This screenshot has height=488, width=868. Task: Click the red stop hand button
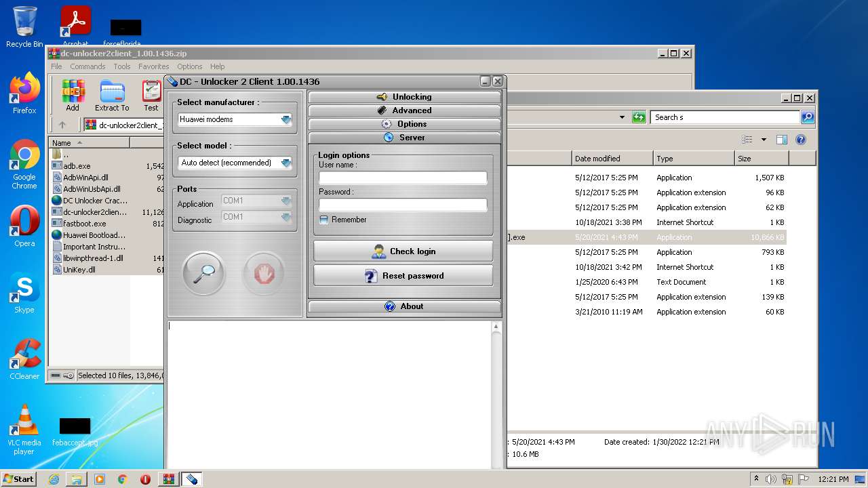point(264,274)
